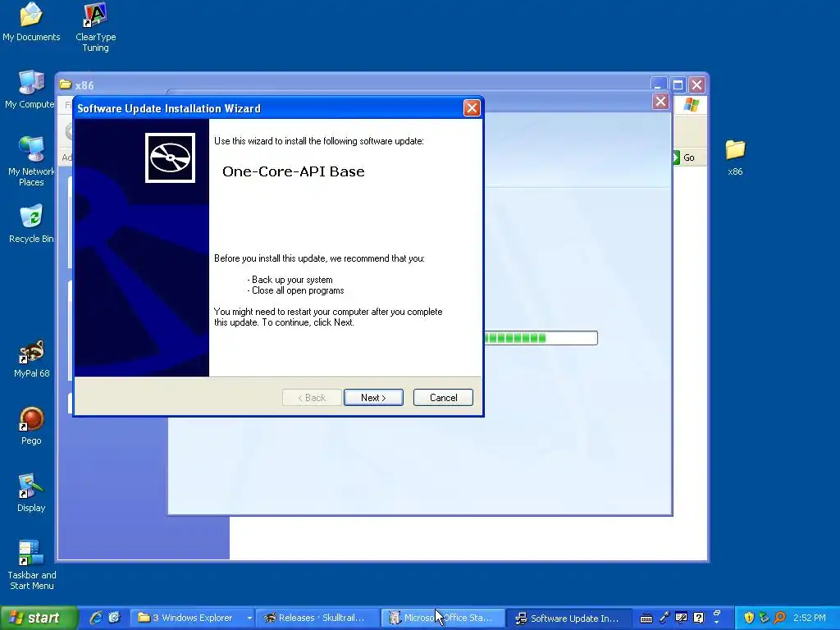Image resolution: width=840 pixels, height=630 pixels.
Task: Click the security shield tray icon
Action: point(749,618)
